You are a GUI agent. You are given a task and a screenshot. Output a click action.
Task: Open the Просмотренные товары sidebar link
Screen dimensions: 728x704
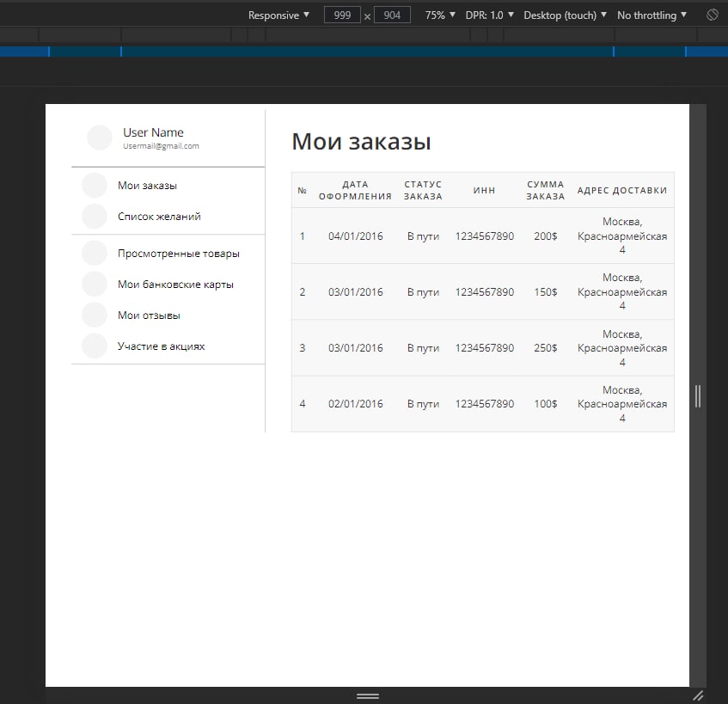tap(179, 254)
